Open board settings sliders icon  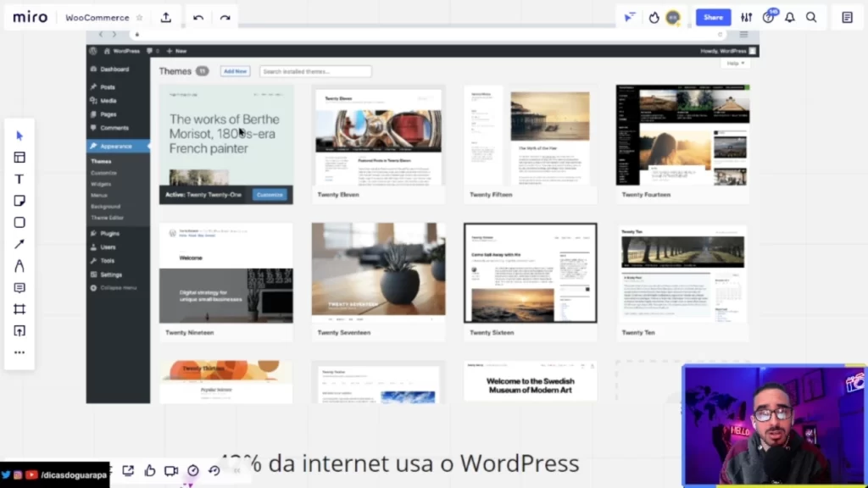(x=746, y=18)
